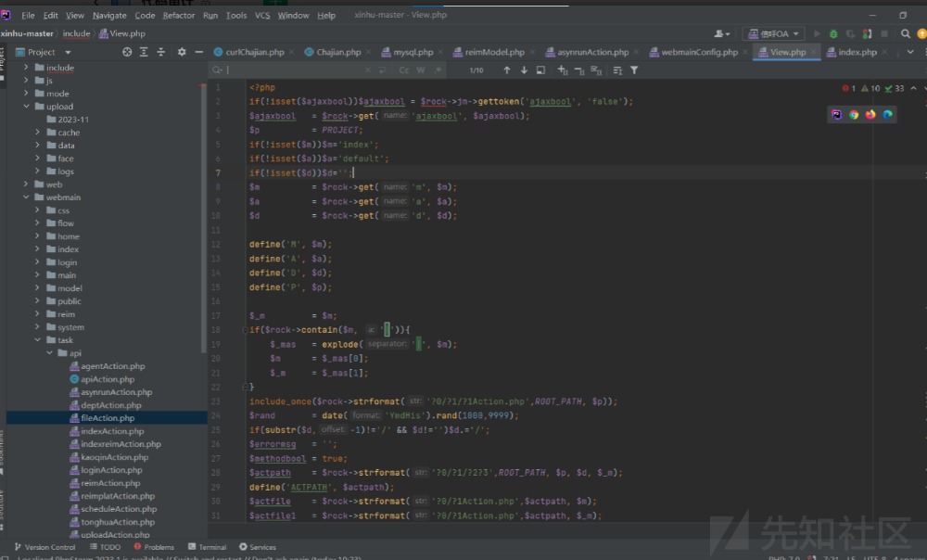The width and height of the screenshot is (927, 560).
Task: Toggle Match Case (Cc) in search bar
Action: [404, 70]
